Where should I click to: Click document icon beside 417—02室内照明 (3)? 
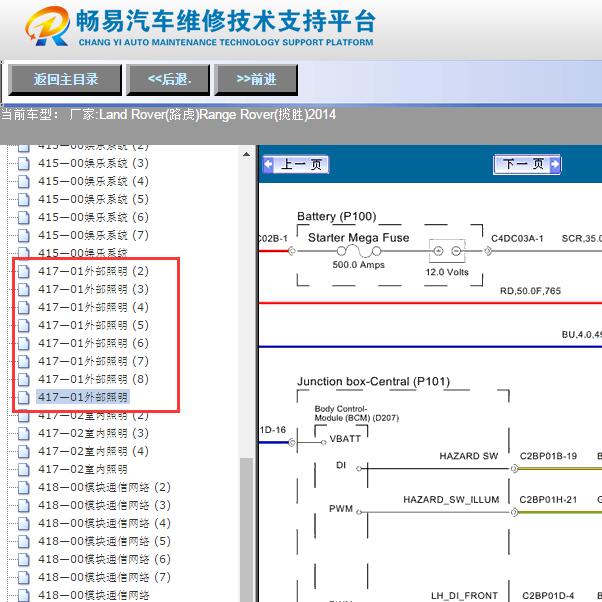[24, 434]
